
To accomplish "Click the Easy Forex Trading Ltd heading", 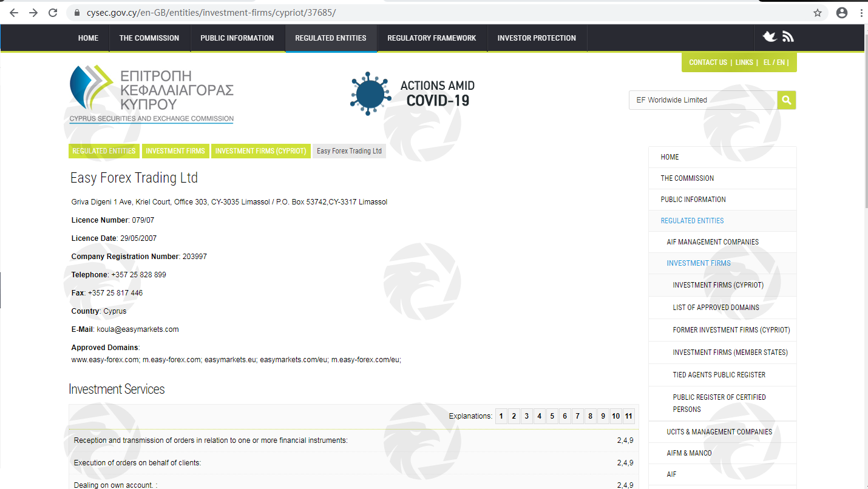I will pos(134,178).
